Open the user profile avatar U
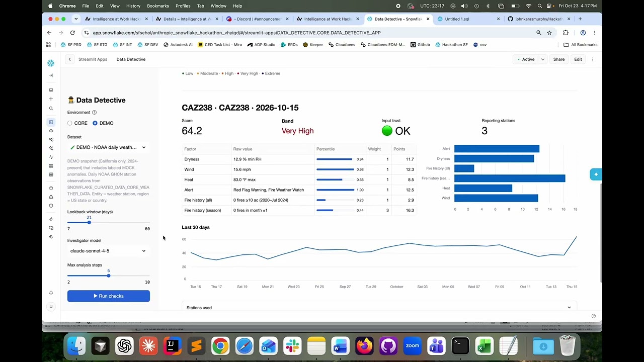The height and width of the screenshot is (362, 644). 51,307
